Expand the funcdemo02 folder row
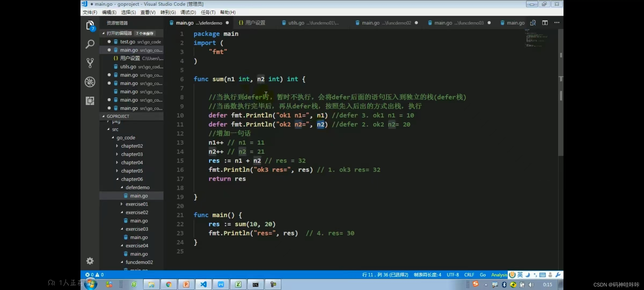Screen dimensions: 644x290 pyautogui.click(x=131, y=262)
